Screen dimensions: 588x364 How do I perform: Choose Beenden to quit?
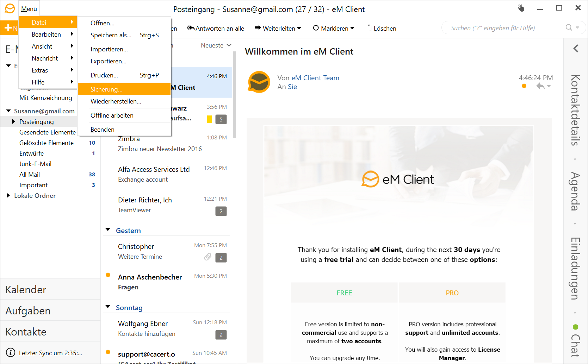124,129
